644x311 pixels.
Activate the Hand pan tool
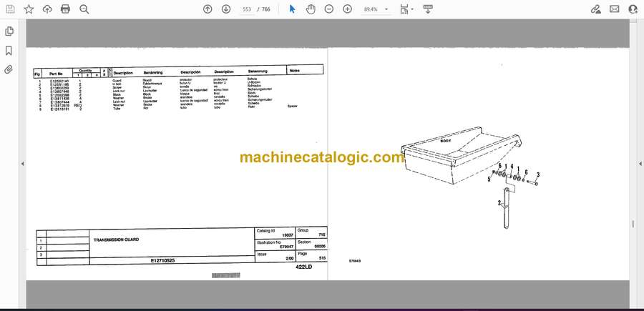coord(311,9)
